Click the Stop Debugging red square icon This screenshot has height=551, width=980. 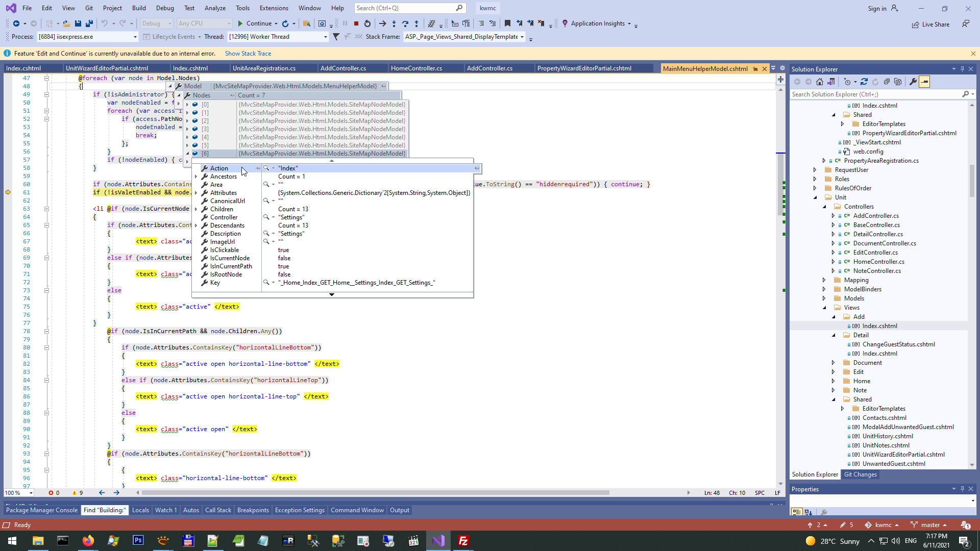click(356, 23)
